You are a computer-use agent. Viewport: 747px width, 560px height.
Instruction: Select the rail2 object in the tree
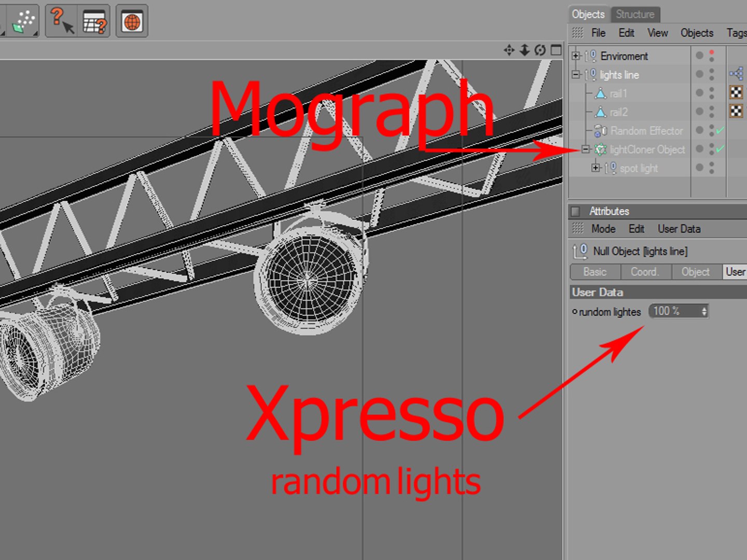pos(618,112)
